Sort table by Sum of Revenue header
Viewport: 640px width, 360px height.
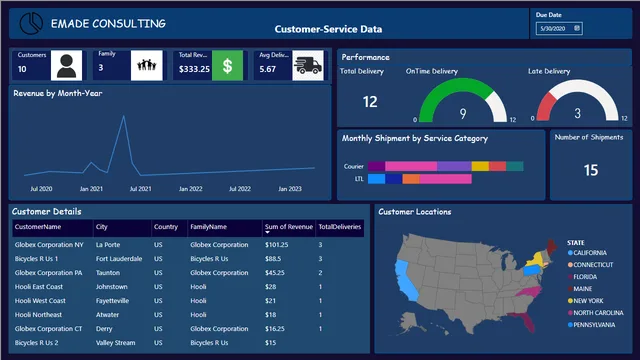(x=289, y=227)
